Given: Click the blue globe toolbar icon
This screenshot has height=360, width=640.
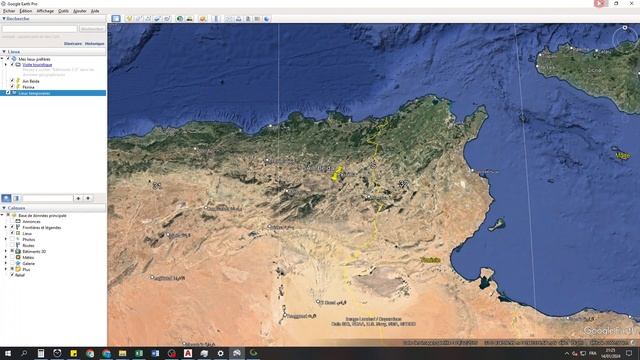Looking at the screenshot, I should pyautogui.click(x=267, y=19).
